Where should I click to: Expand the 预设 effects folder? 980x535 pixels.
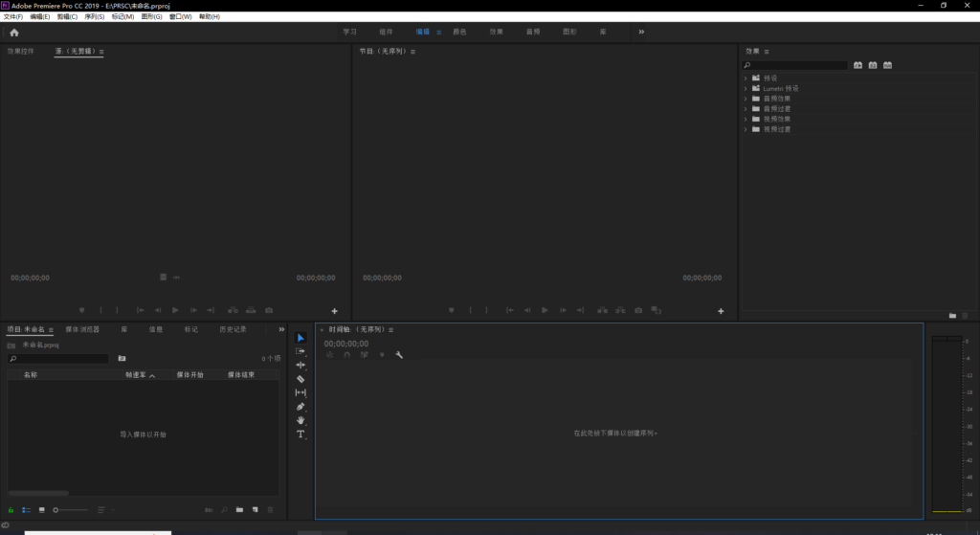746,78
